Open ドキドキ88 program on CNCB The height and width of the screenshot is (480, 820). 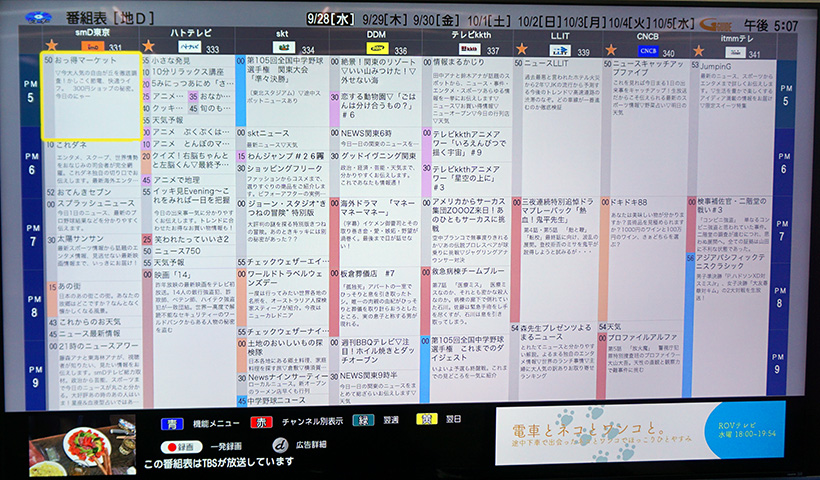coord(643,260)
